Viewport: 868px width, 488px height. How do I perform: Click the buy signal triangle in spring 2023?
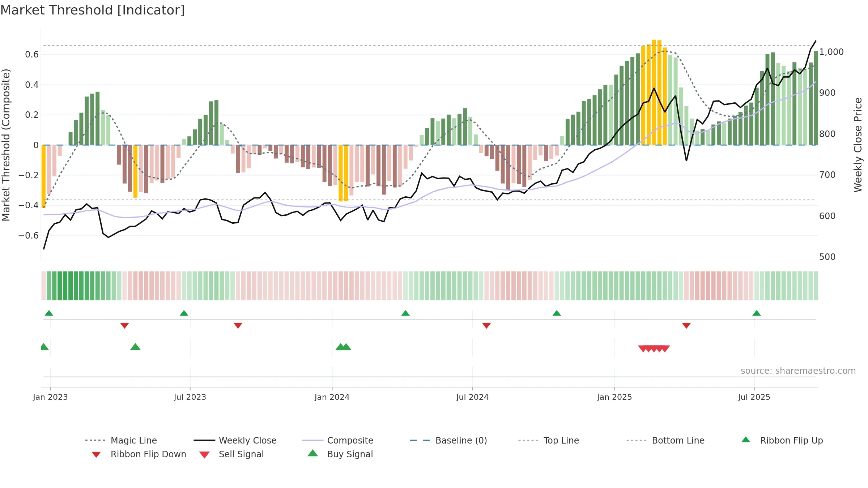coord(135,347)
